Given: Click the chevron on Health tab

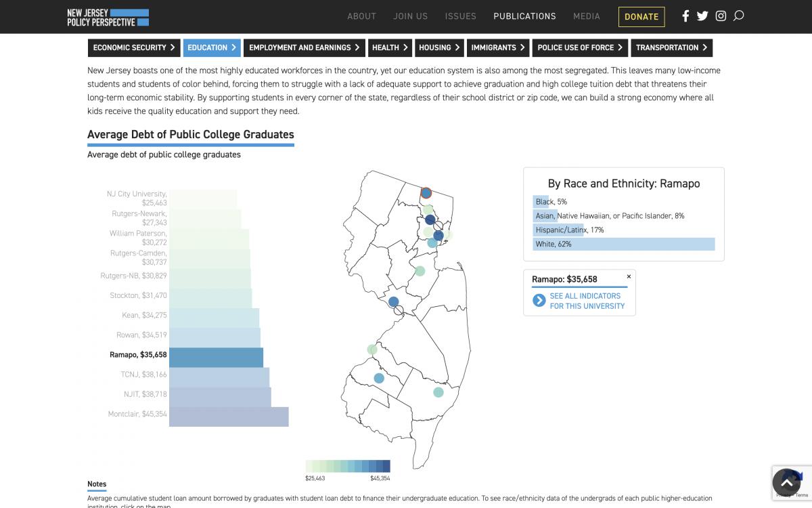Looking at the screenshot, I should (405, 47).
